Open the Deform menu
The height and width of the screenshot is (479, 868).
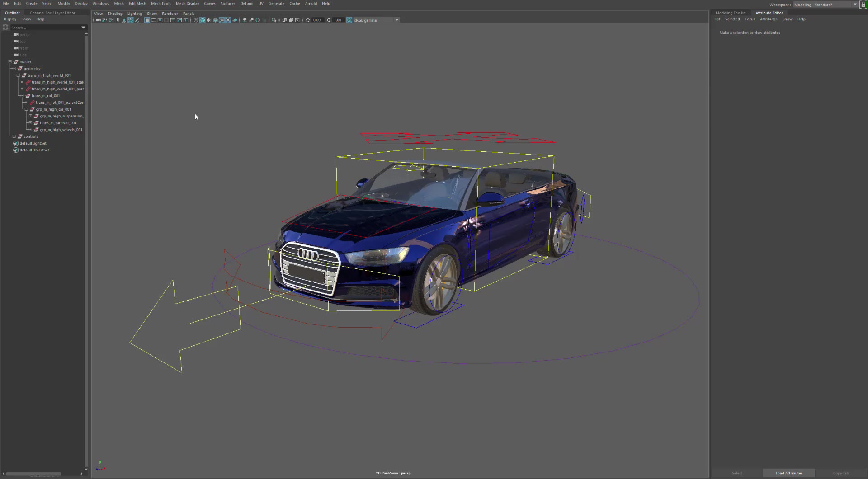[x=247, y=4]
